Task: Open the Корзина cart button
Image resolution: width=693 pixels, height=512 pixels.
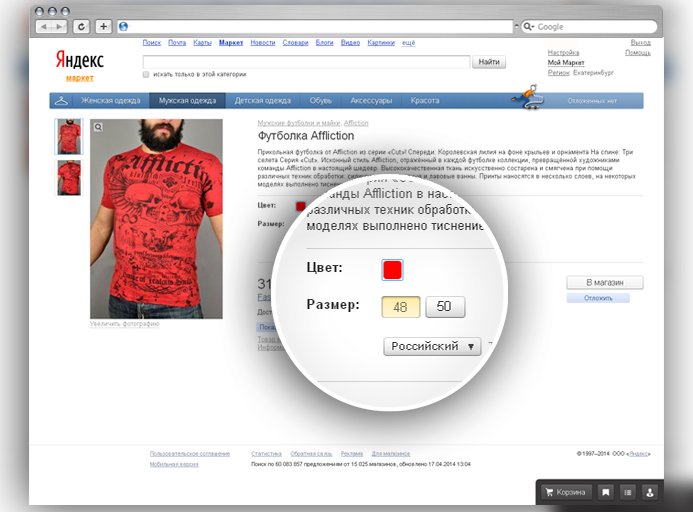Action: (x=566, y=492)
